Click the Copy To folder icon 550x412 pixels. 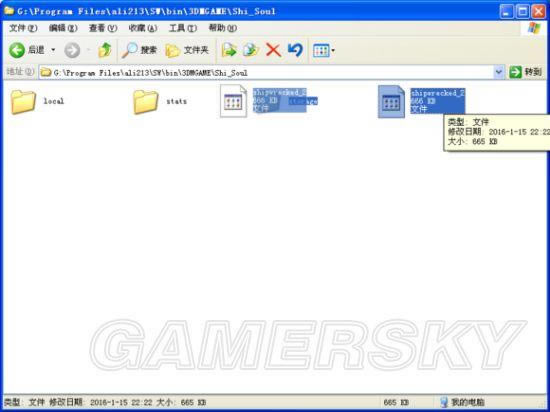coord(251,50)
